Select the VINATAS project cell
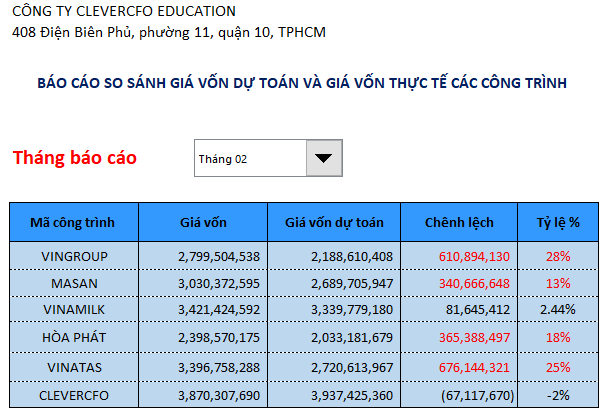The width and height of the screenshot is (604, 414). pos(74,367)
